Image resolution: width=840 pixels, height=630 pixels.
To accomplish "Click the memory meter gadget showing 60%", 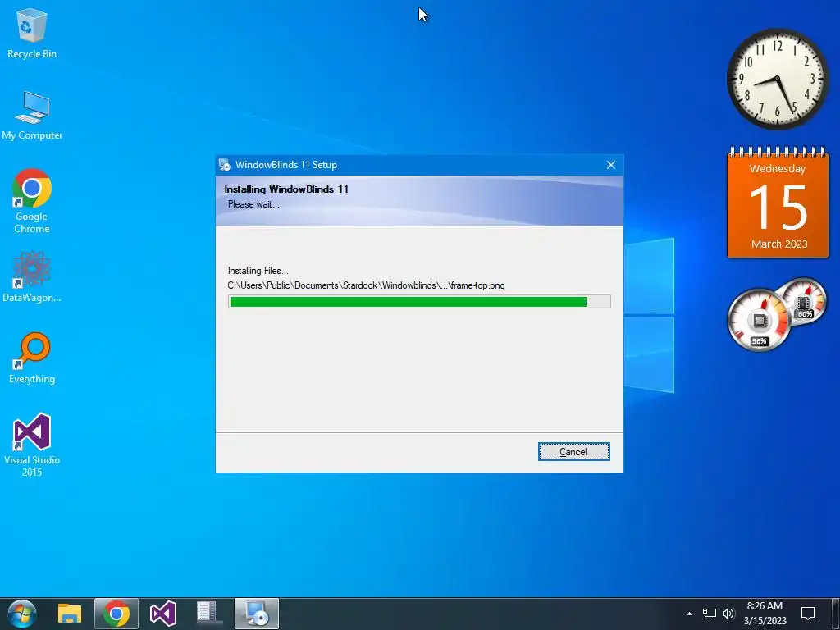I will coord(804,301).
